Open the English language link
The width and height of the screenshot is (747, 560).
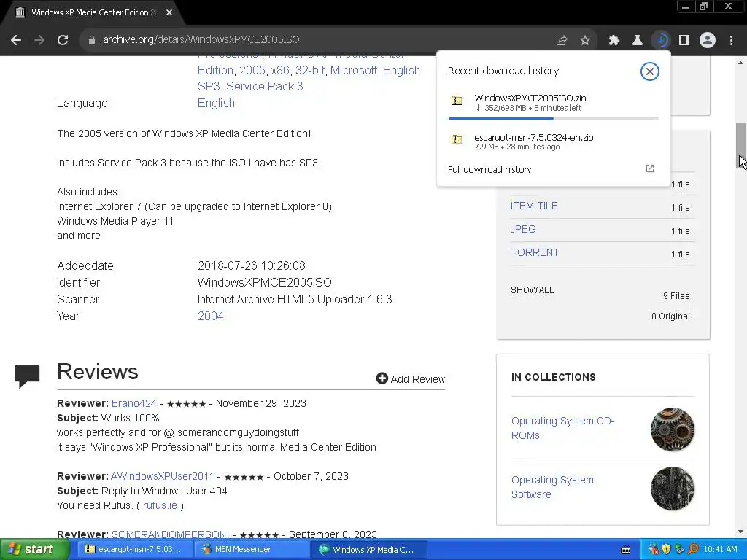point(216,104)
